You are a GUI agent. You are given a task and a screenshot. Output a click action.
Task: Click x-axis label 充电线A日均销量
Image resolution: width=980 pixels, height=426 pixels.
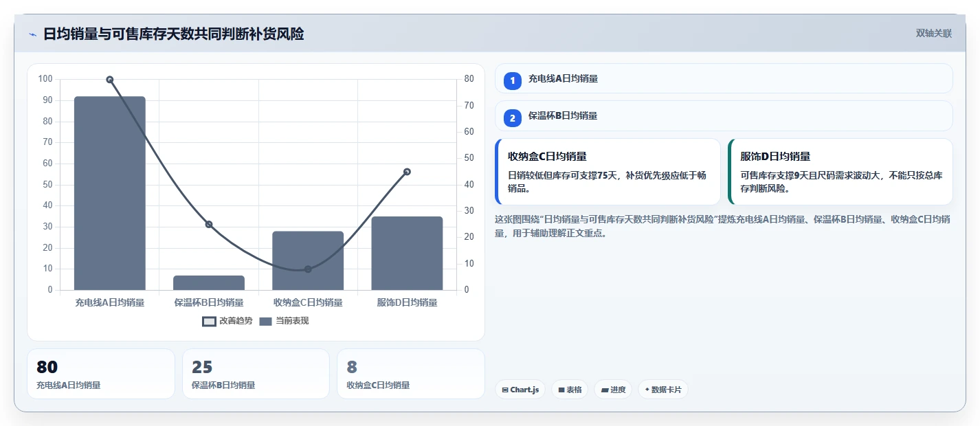pyautogui.click(x=110, y=302)
